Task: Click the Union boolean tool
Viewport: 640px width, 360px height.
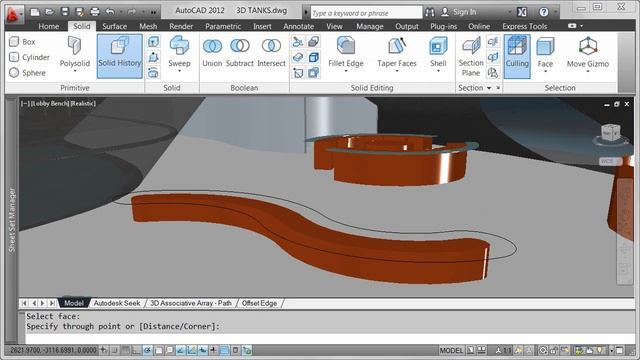Action: click(x=212, y=52)
